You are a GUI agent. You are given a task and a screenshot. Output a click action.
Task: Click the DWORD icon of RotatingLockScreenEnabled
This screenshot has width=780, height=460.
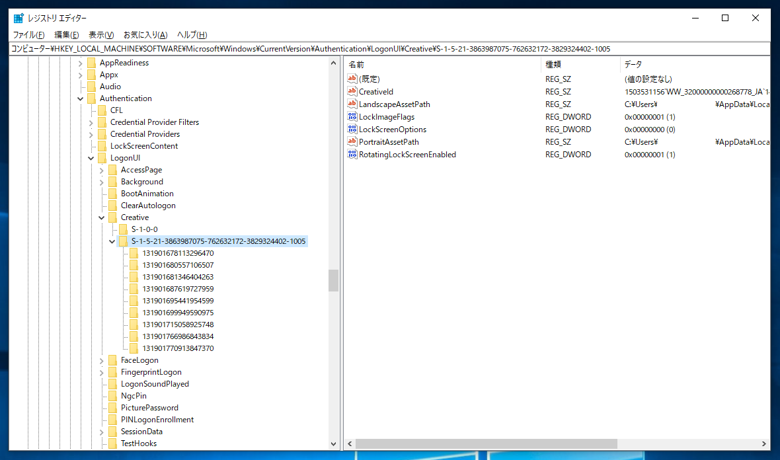[x=352, y=154]
